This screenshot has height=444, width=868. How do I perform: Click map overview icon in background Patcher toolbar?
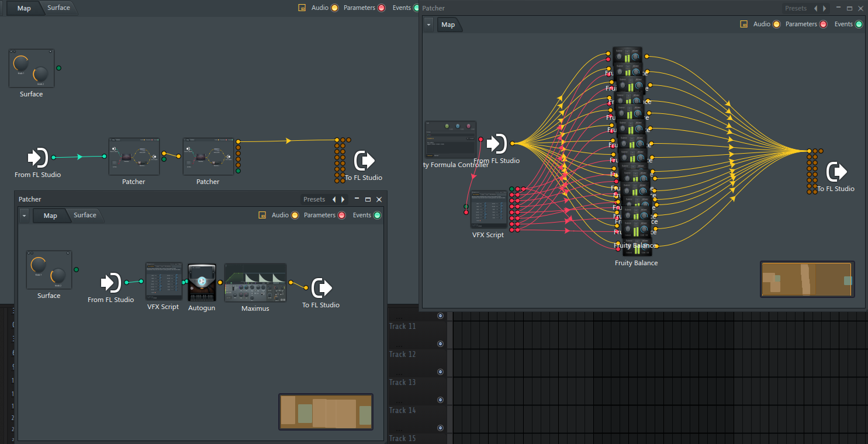coord(302,8)
